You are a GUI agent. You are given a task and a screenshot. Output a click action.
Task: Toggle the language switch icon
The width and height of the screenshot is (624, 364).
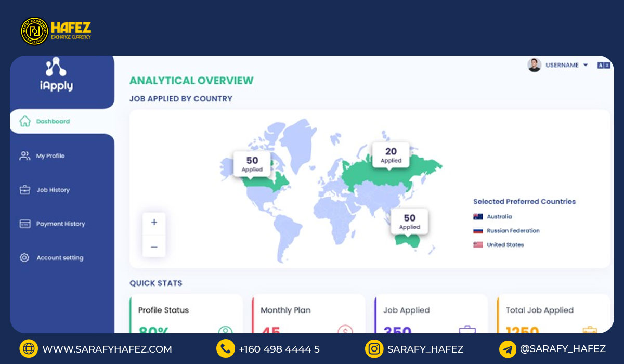pyautogui.click(x=603, y=66)
